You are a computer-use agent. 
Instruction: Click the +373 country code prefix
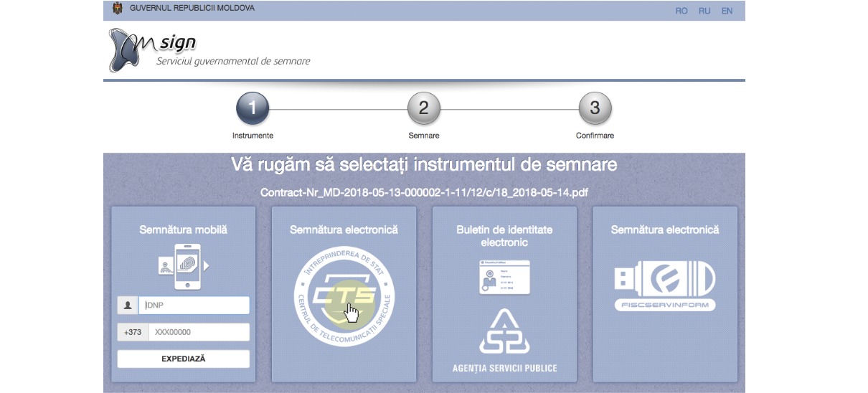pyautogui.click(x=133, y=332)
